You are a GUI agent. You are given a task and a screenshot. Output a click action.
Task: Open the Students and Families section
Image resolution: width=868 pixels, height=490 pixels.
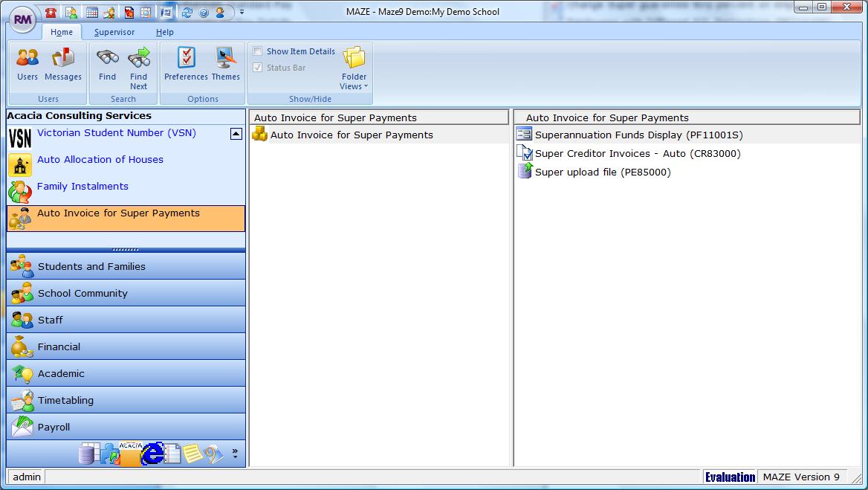(x=126, y=266)
